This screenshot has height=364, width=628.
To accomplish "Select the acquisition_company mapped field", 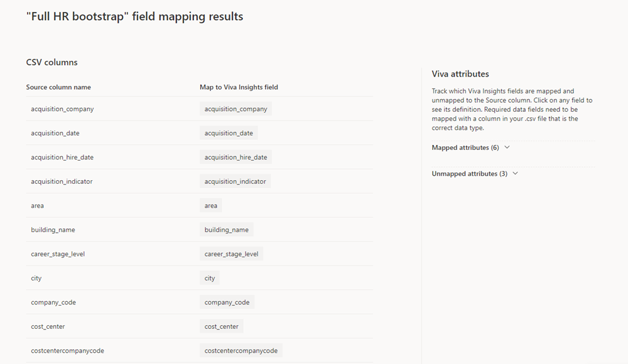I will click(x=235, y=109).
